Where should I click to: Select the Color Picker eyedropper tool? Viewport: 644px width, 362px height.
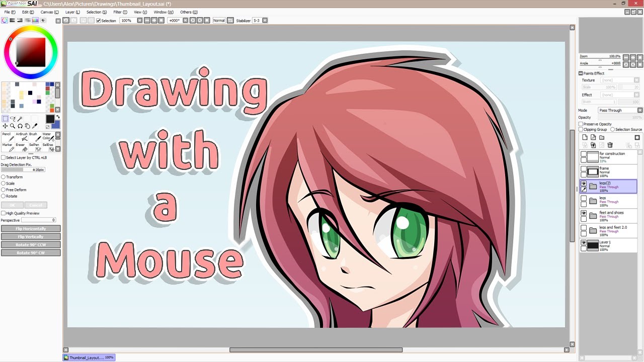[34, 126]
